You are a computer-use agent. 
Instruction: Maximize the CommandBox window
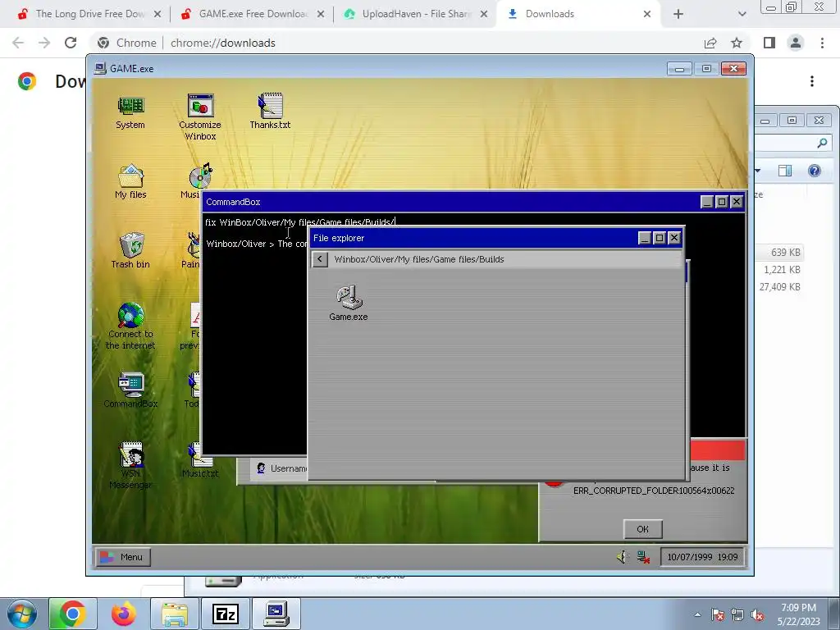[722, 202]
